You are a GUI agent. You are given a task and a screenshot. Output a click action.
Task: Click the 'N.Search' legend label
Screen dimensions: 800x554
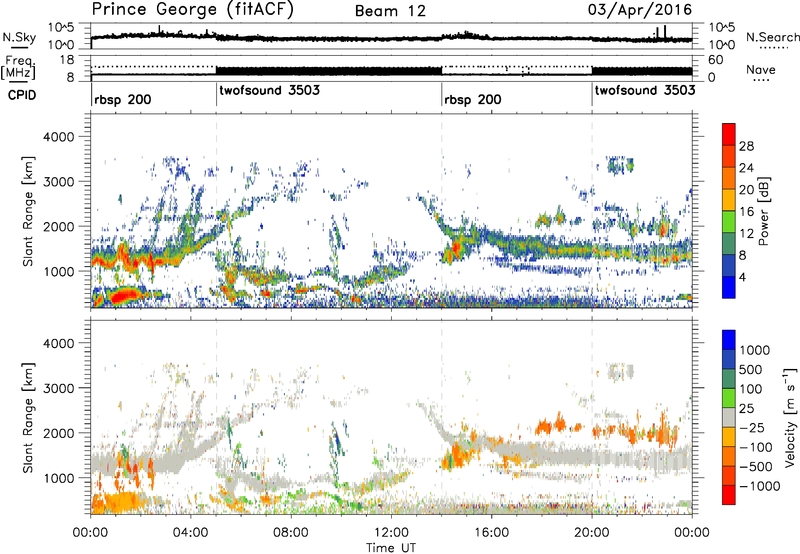click(x=772, y=37)
